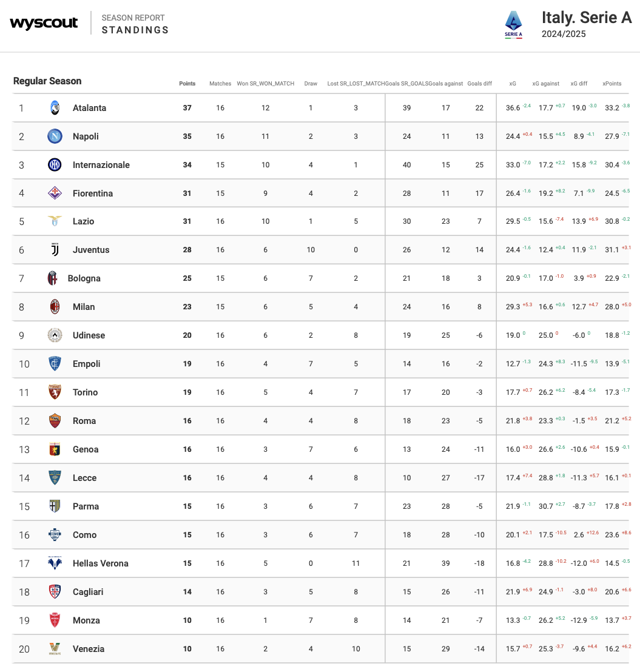This screenshot has height=672, width=640.
Task: Click the Venezia club crest
Action: tap(55, 649)
